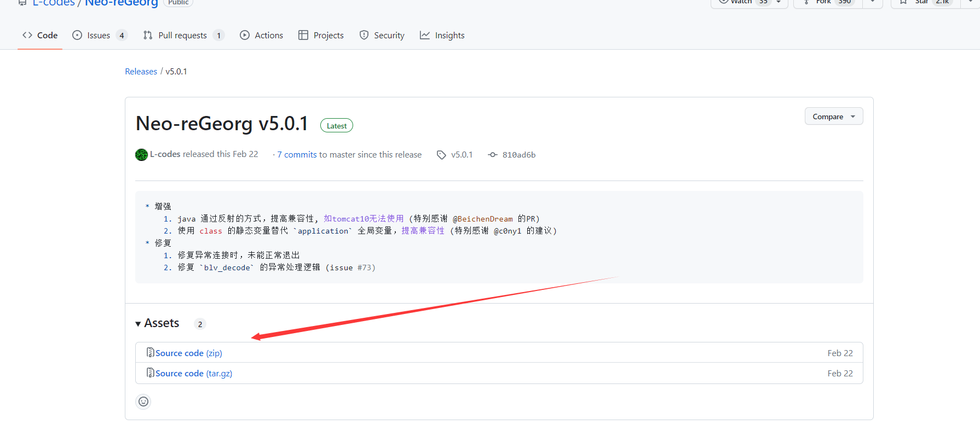The image size is (980, 442).
Task: Open the Code tab
Action: pos(40,35)
